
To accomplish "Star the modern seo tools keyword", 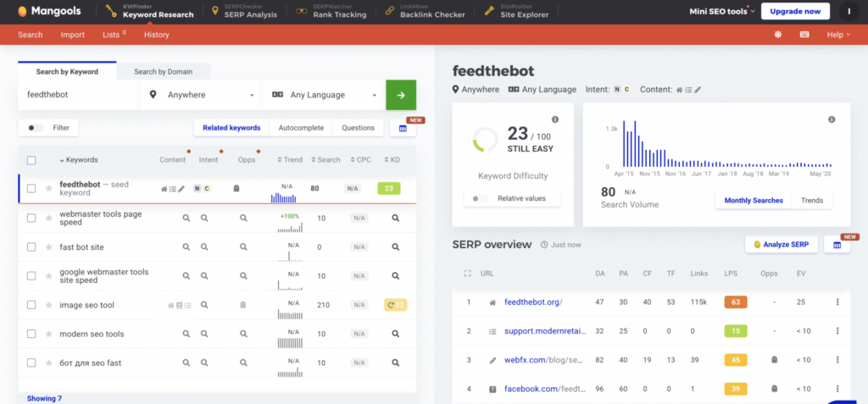I will click(48, 334).
